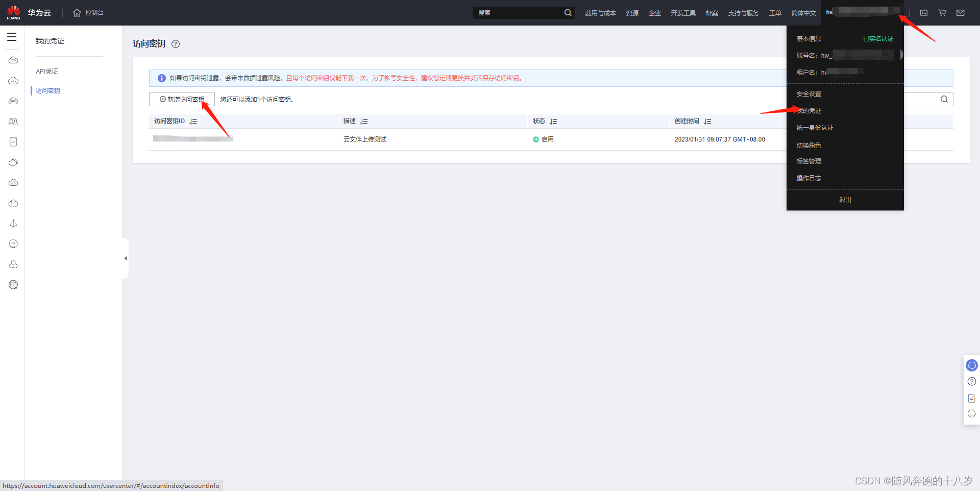Click the 启用 status cell

543,139
